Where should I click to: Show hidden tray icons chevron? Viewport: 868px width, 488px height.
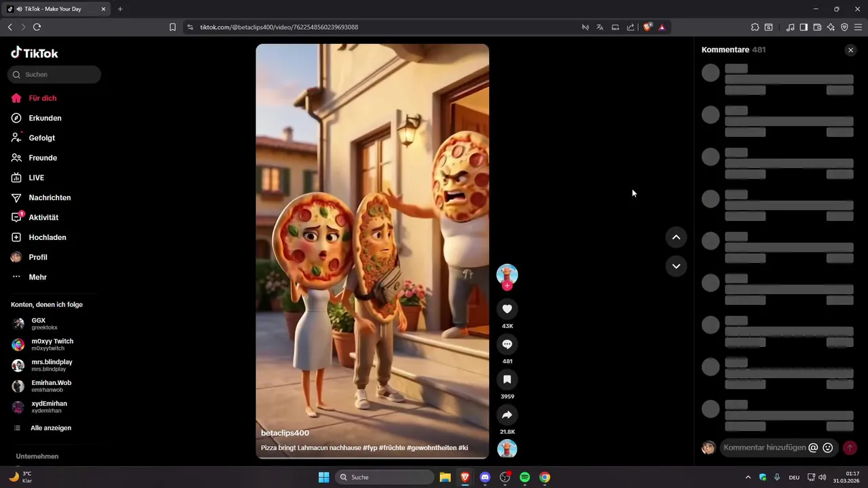click(748, 477)
